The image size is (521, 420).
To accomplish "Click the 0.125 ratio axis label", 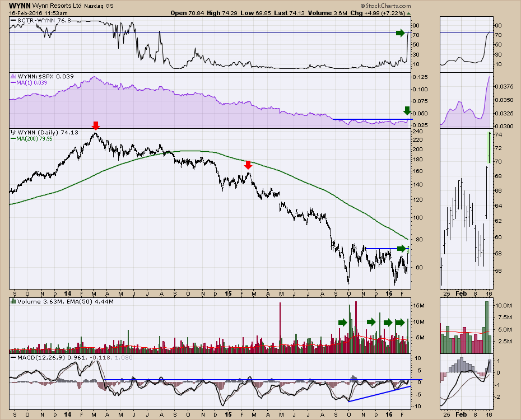I will [x=420, y=77].
